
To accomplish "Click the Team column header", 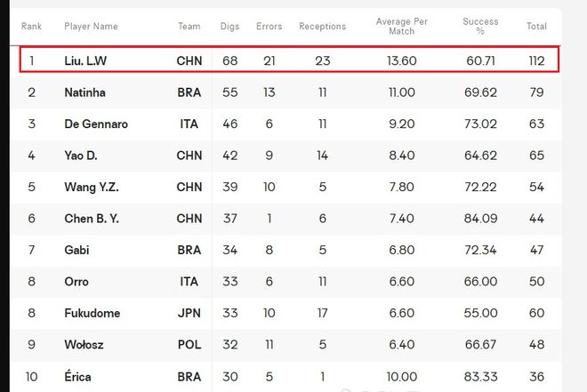I will (189, 27).
